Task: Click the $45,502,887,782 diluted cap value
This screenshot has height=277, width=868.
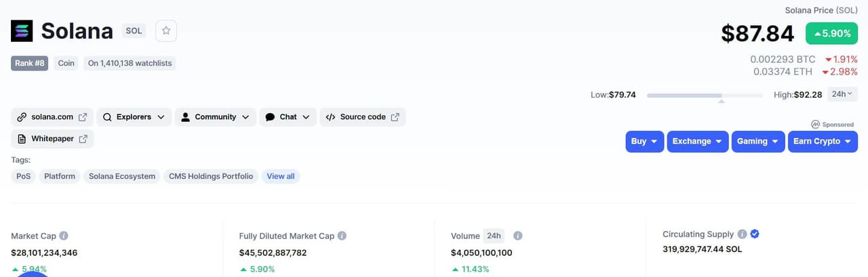Action: 273,253
